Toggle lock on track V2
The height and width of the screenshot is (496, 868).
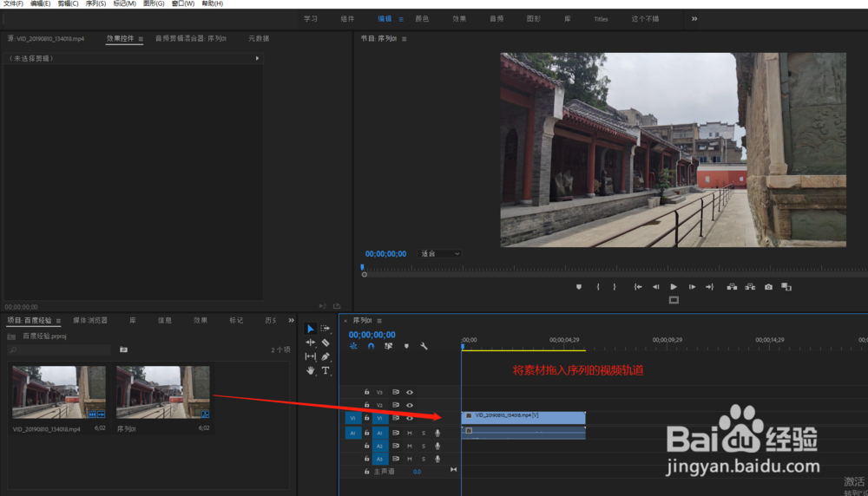pos(366,405)
